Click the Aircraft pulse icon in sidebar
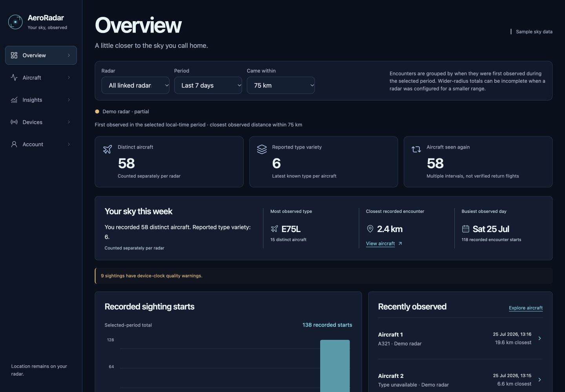This screenshot has height=392, width=565. 14,78
